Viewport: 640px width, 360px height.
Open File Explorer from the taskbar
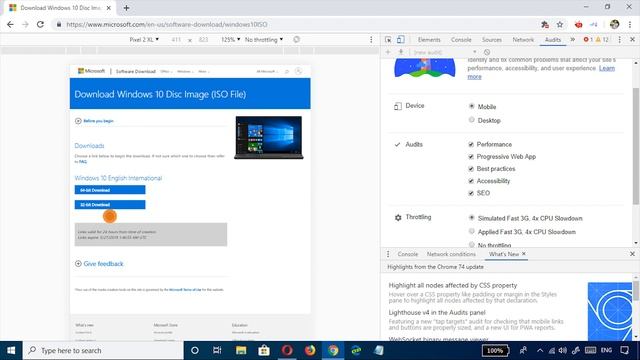click(241, 350)
